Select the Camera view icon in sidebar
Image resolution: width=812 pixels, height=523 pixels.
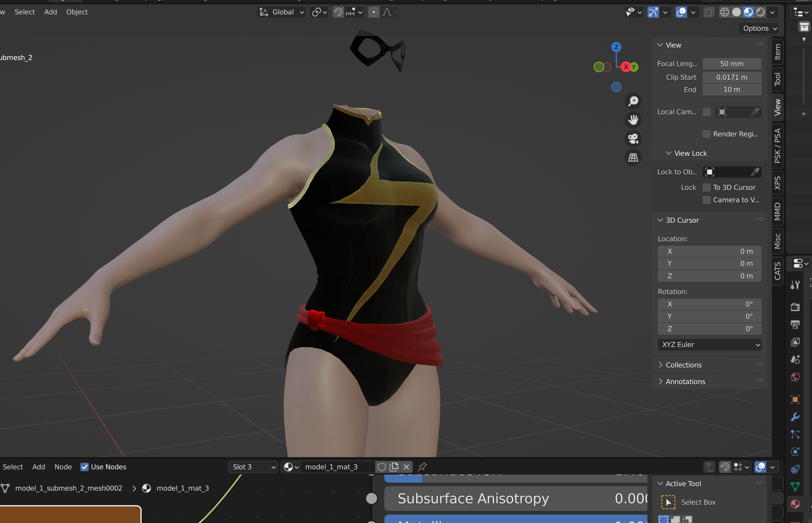(633, 138)
